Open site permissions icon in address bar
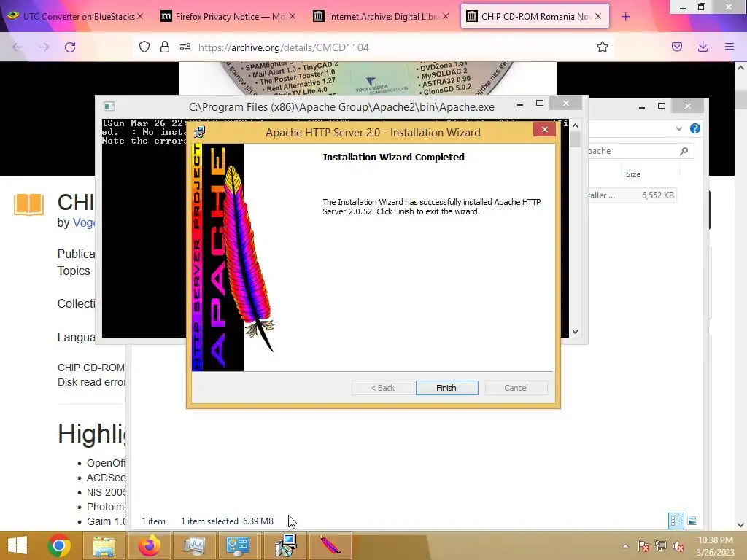Viewport: 747px width, 560px height. click(185, 47)
